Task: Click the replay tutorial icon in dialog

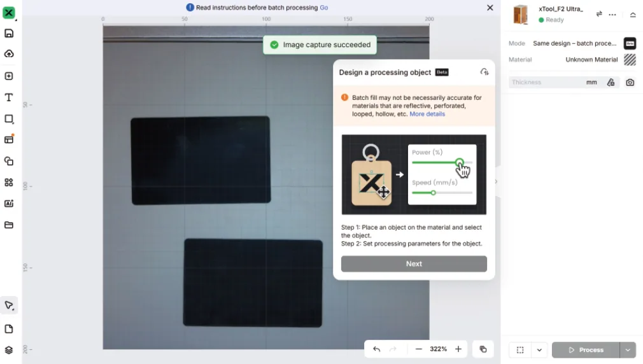Action: click(x=484, y=72)
